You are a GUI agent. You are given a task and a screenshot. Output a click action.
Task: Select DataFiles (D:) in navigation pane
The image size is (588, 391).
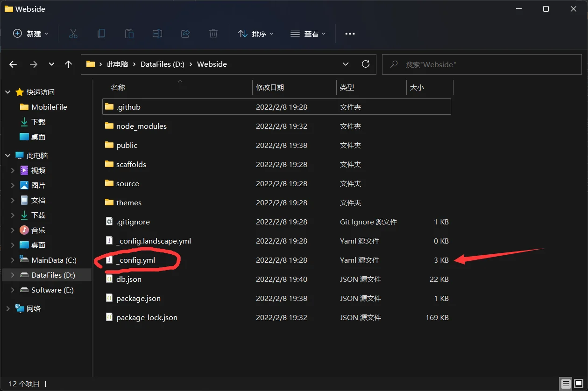point(53,275)
